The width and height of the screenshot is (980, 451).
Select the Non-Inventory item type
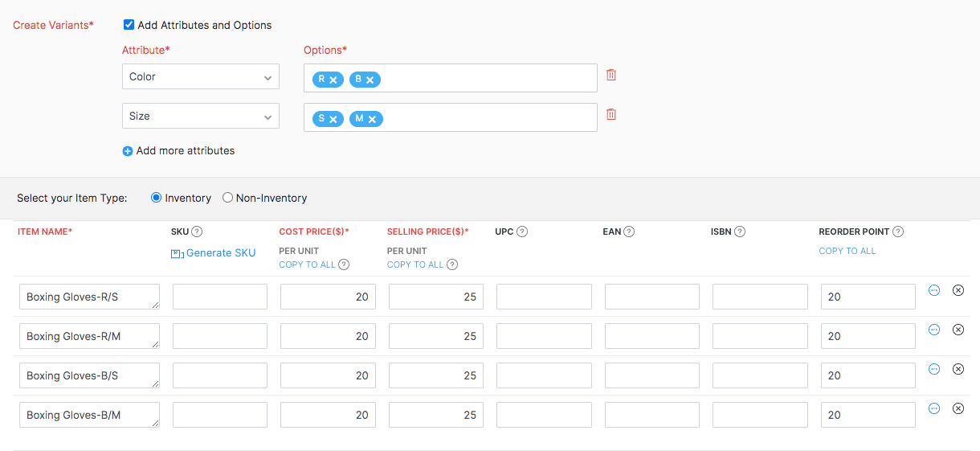(x=227, y=198)
